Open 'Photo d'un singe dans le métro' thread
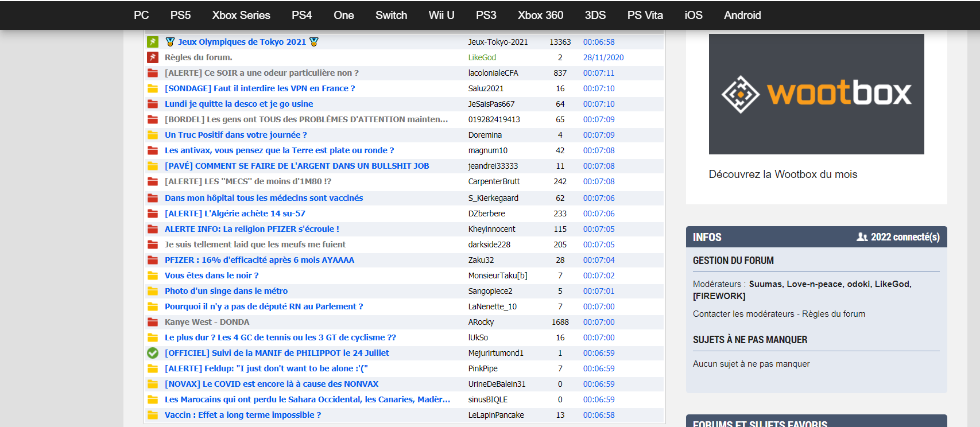This screenshot has width=980, height=427. [x=226, y=291]
